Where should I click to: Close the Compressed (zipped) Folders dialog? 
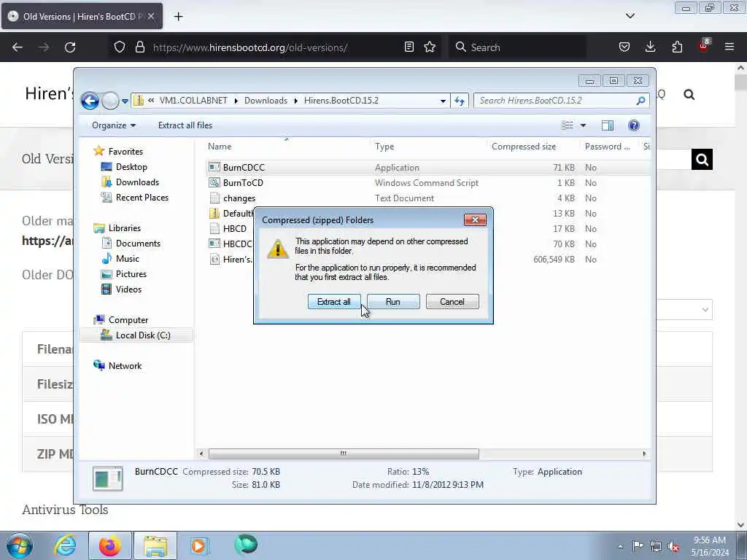(x=475, y=219)
